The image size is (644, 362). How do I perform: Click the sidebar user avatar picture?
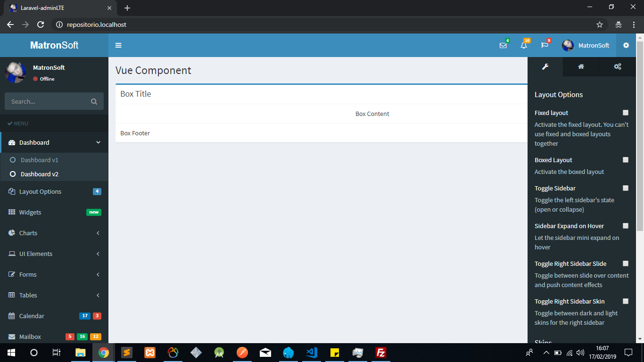[16, 72]
